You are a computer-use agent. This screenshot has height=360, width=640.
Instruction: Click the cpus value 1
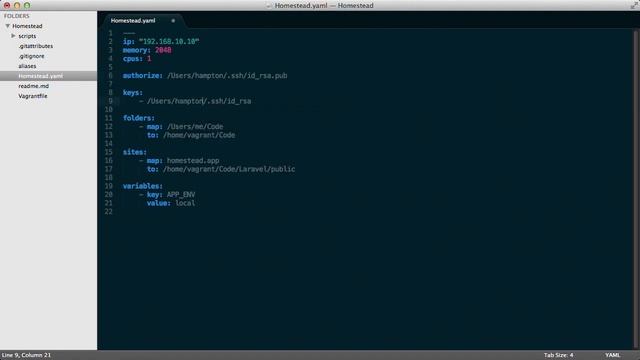pyautogui.click(x=149, y=59)
